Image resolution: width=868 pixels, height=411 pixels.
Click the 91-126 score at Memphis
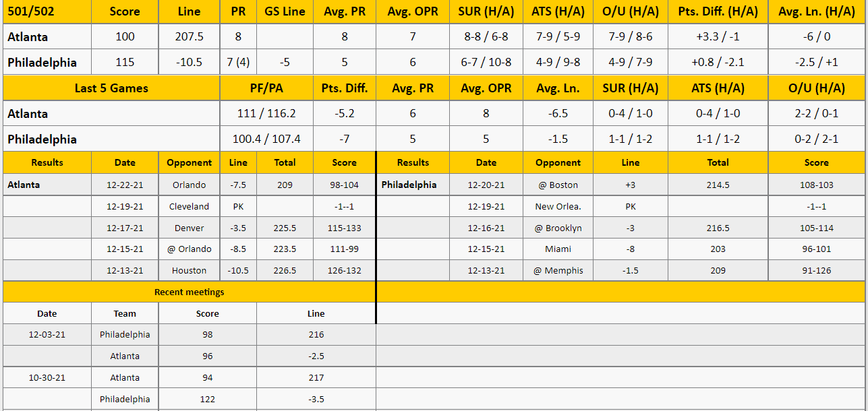pos(816,270)
